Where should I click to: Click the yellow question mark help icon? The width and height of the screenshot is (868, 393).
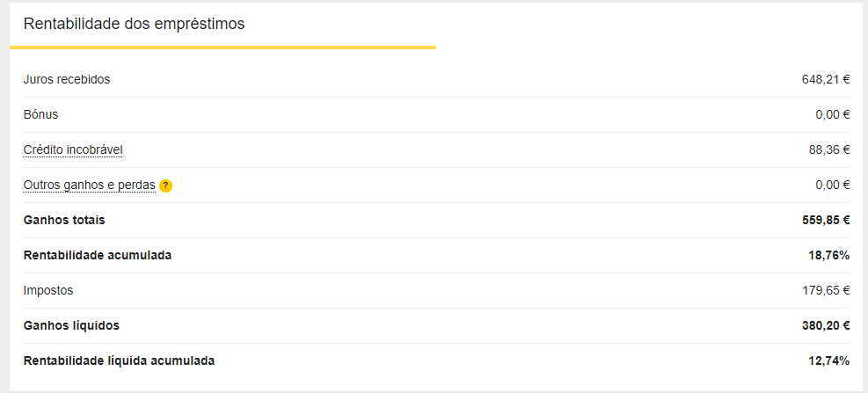click(x=165, y=186)
